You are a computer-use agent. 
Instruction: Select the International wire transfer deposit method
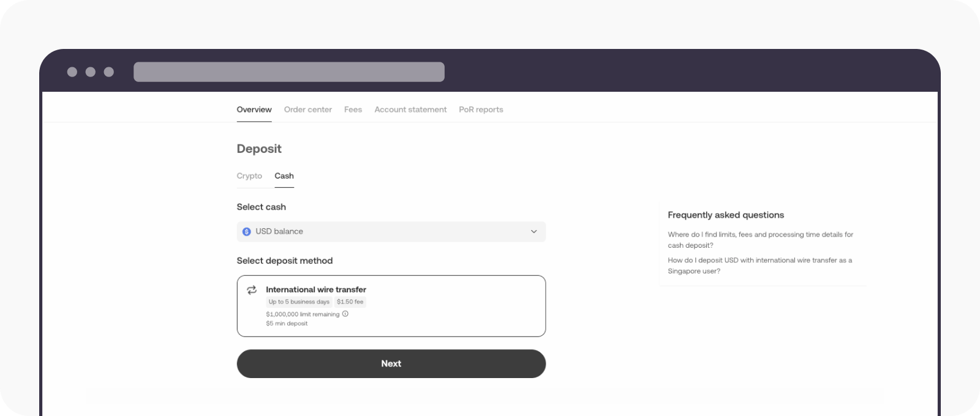click(391, 306)
